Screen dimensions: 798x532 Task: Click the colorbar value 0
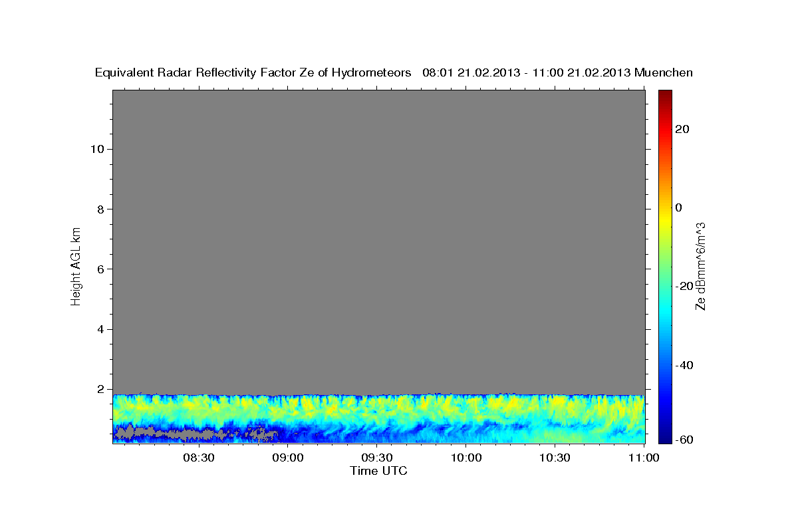coord(680,207)
